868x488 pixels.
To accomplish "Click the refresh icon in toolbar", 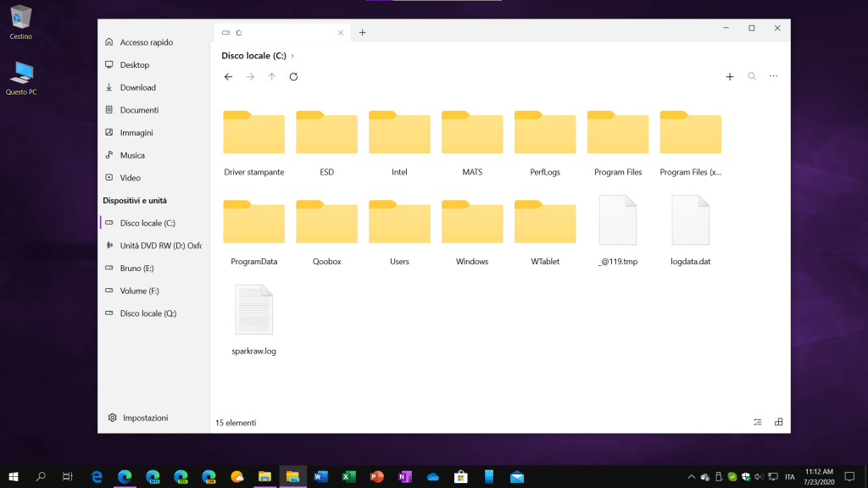I will [293, 77].
